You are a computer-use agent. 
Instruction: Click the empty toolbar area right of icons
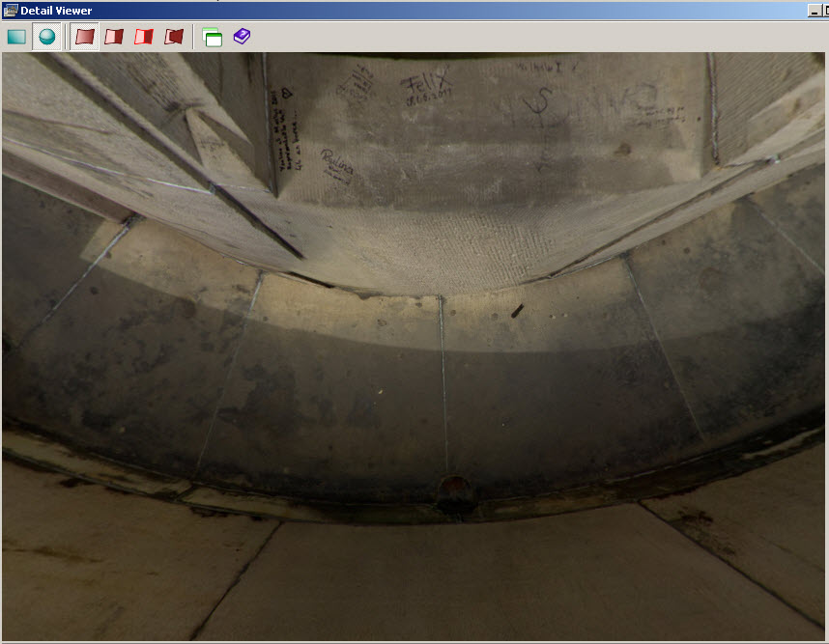click(x=531, y=37)
